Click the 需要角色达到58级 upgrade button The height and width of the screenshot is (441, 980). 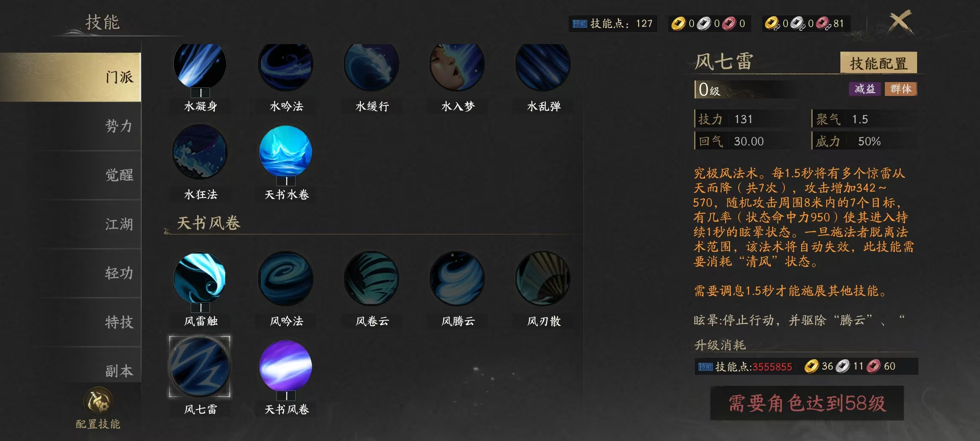pos(807,403)
